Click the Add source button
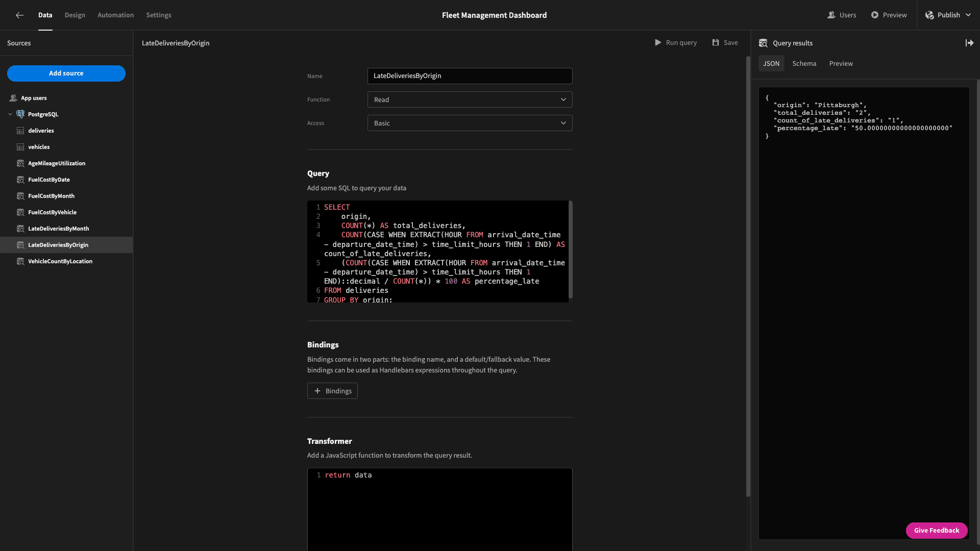 click(x=66, y=73)
